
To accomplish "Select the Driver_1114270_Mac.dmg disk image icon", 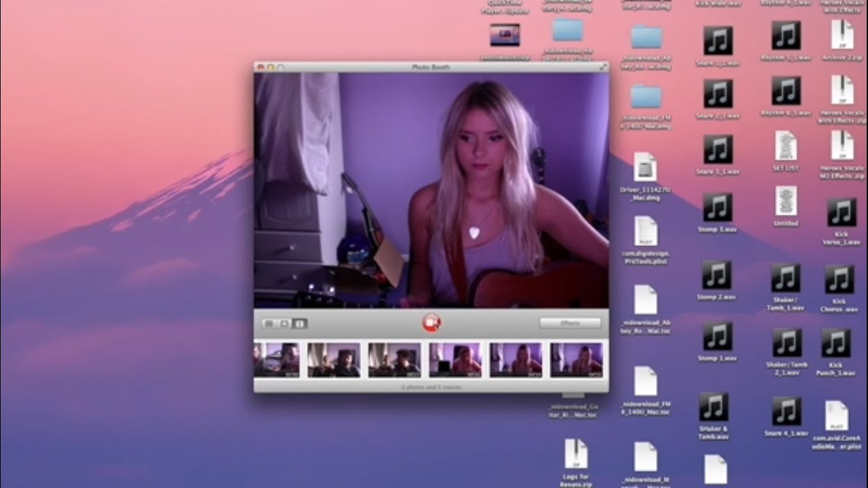I will [645, 167].
